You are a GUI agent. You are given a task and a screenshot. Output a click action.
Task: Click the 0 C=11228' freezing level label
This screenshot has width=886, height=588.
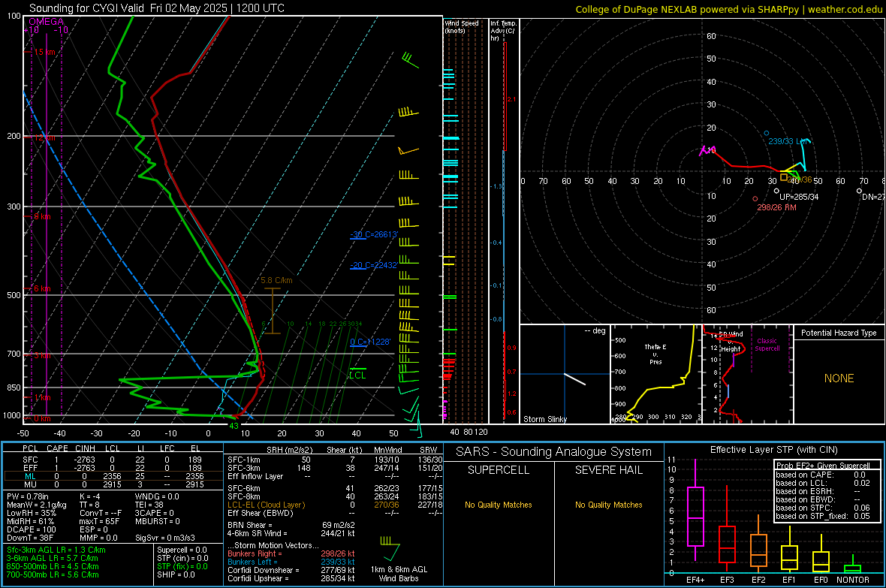click(x=370, y=342)
